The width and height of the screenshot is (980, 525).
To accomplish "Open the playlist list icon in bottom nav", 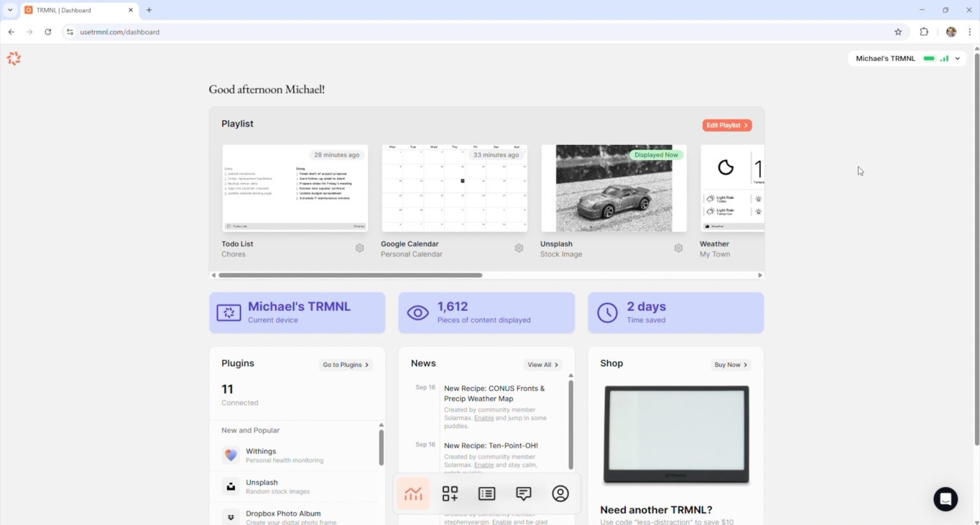I will [487, 494].
